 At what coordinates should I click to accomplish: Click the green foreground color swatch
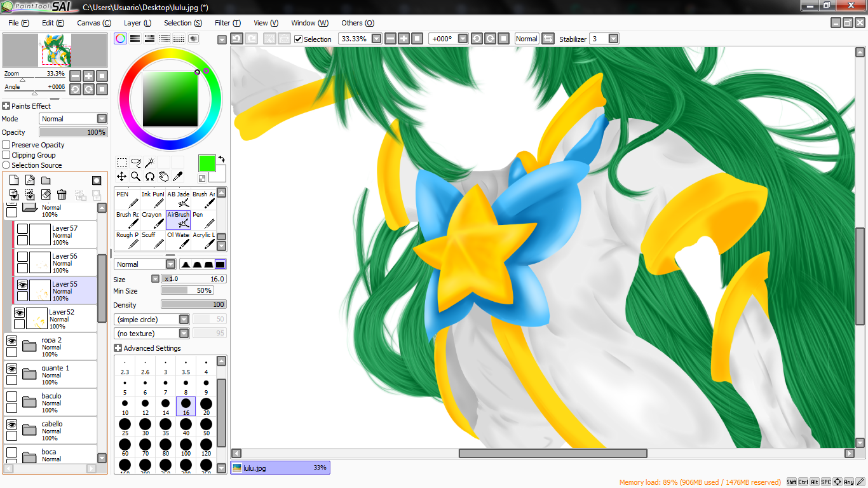[x=207, y=163]
